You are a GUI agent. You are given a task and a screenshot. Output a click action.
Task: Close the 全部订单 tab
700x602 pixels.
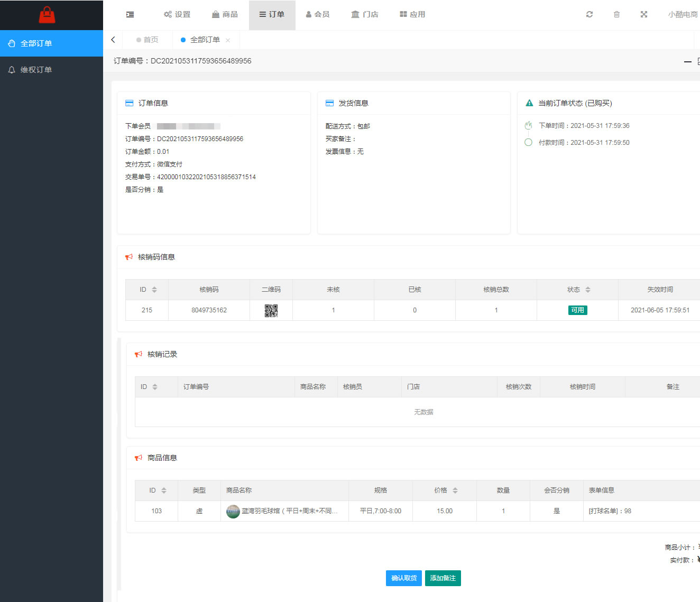[228, 40]
